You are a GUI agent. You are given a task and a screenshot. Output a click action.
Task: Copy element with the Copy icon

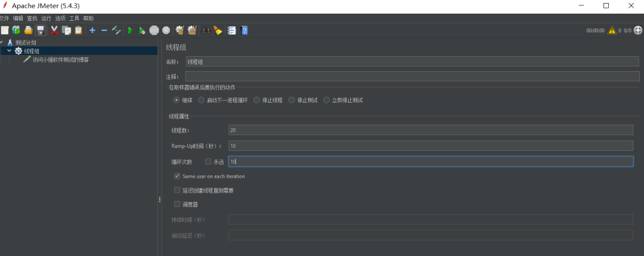[67, 30]
